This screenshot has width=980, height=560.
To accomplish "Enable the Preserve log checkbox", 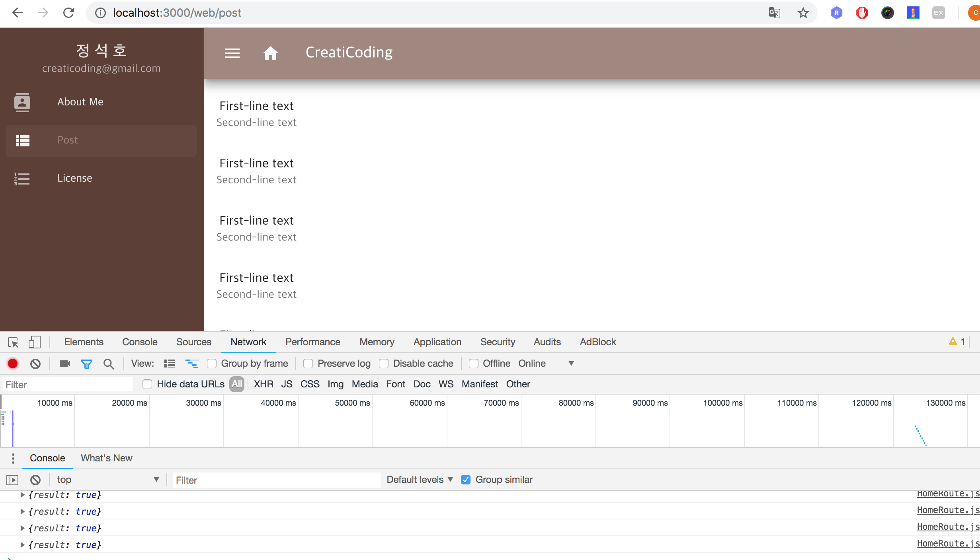I will [308, 363].
